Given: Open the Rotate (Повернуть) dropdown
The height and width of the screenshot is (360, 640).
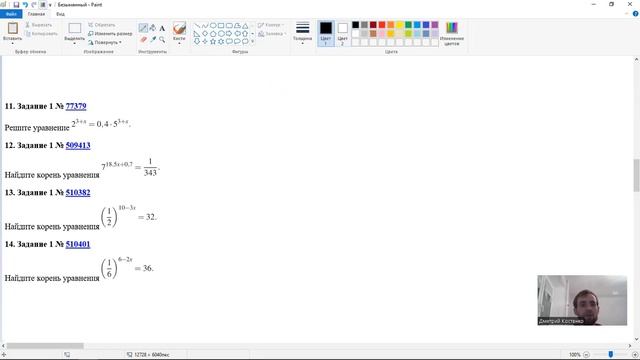Looking at the screenshot, I should point(105,42).
